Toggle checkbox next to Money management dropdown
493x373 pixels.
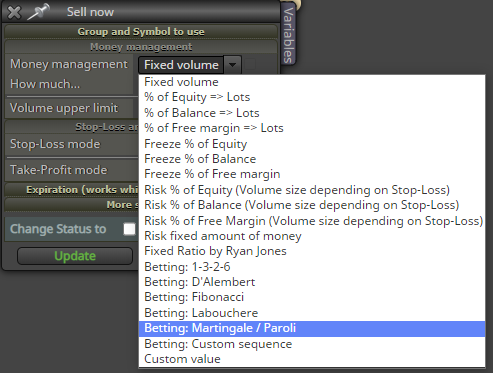(250, 64)
